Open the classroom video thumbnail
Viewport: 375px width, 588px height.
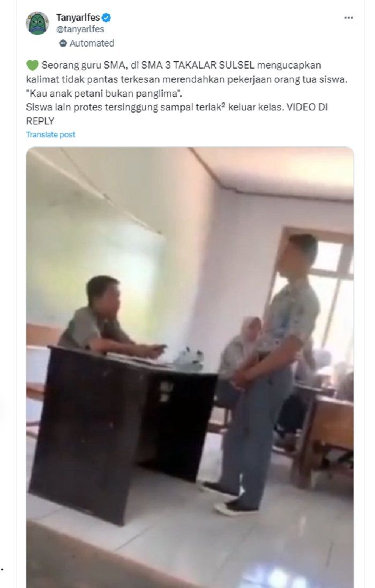click(190, 367)
